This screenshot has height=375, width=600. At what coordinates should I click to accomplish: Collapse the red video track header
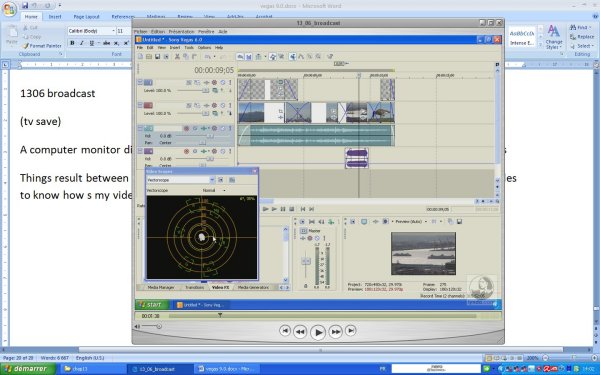coord(140,105)
